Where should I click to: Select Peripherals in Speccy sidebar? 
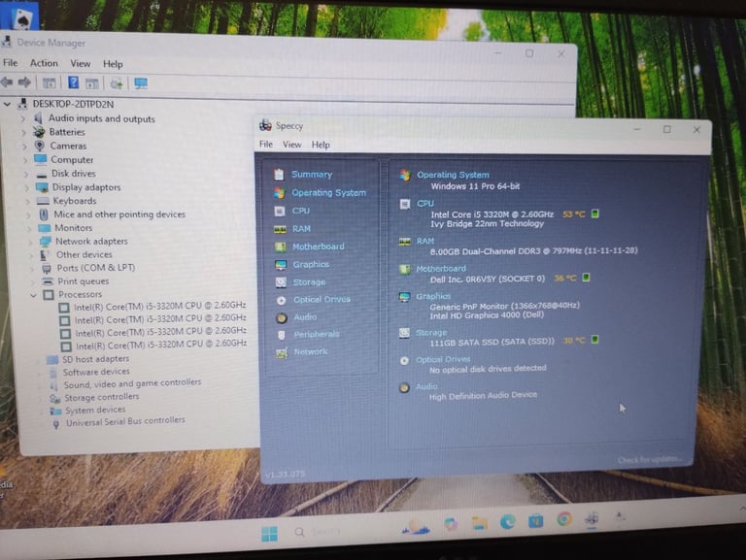(x=317, y=334)
